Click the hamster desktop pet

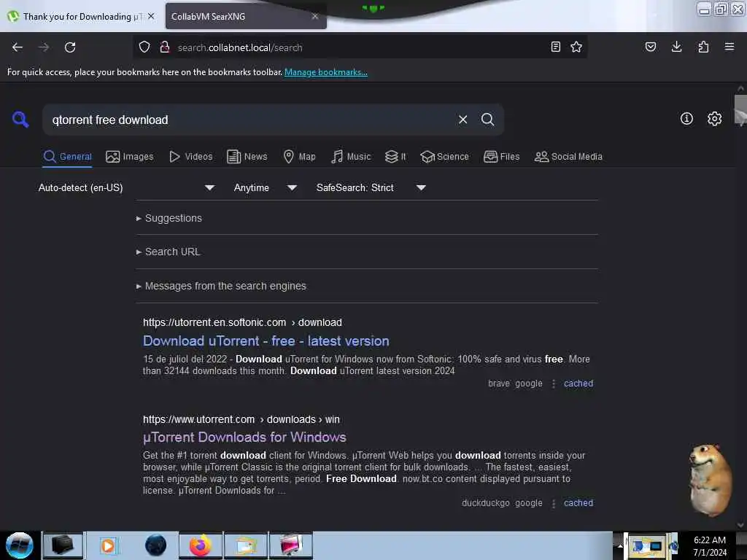coord(710,480)
